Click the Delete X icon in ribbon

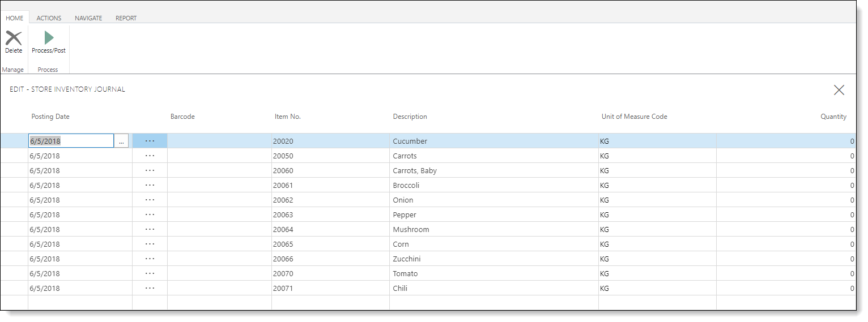[x=14, y=38]
